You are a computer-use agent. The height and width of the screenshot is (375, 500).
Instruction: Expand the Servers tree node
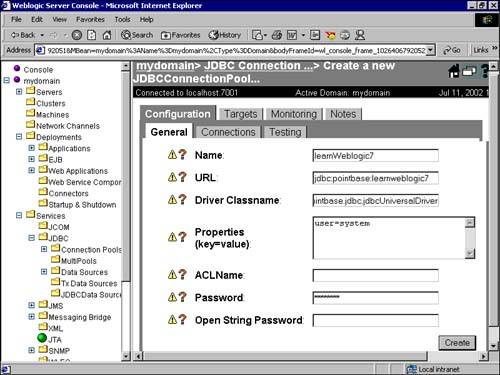click(19, 92)
